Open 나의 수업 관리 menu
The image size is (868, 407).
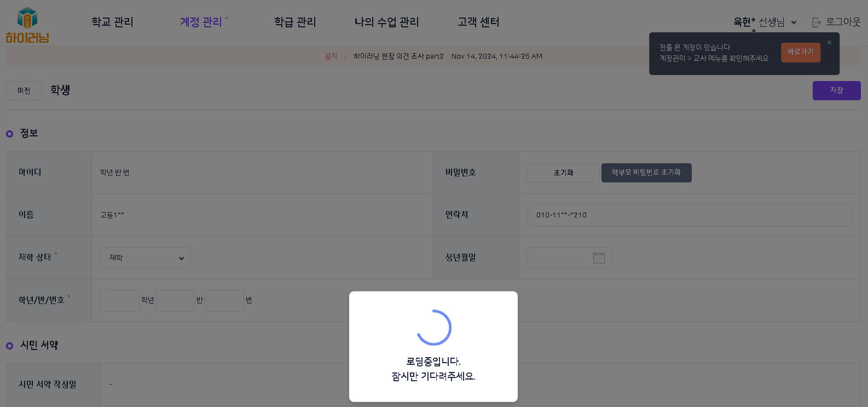click(x=386, y=22)
